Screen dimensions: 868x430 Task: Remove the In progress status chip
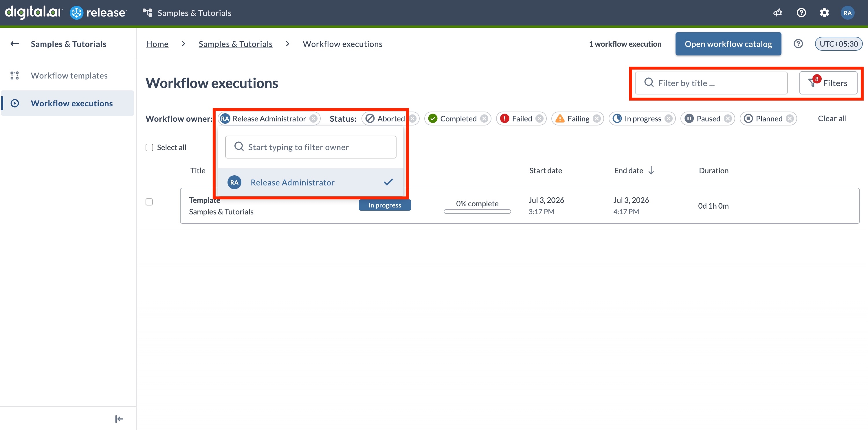point(669,119)
